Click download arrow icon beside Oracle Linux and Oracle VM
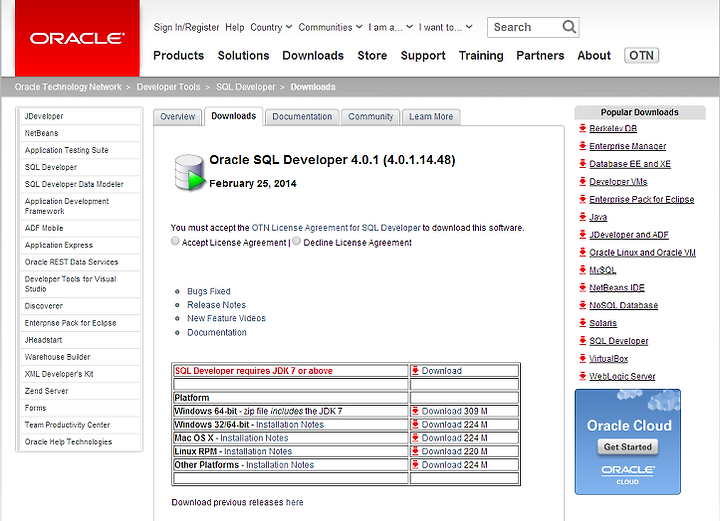Image resolution: width=720 pixels, height=521 pixels. [x=583, y=252]
